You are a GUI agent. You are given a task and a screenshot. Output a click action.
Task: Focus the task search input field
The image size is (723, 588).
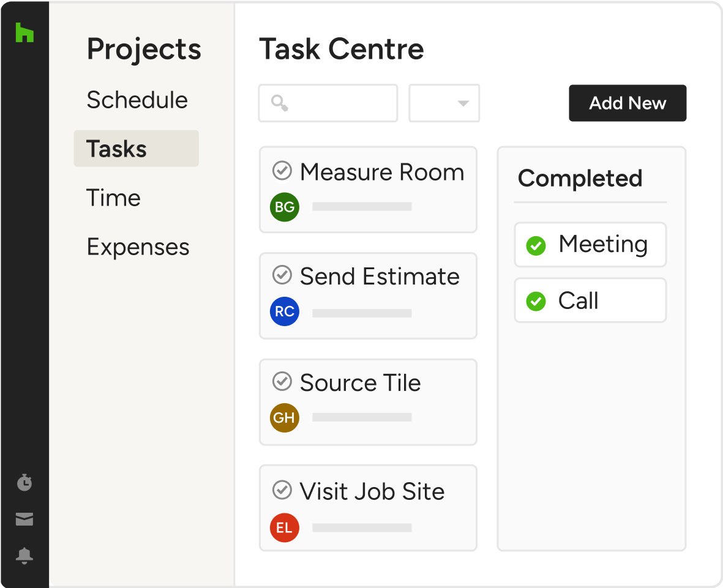328,103
